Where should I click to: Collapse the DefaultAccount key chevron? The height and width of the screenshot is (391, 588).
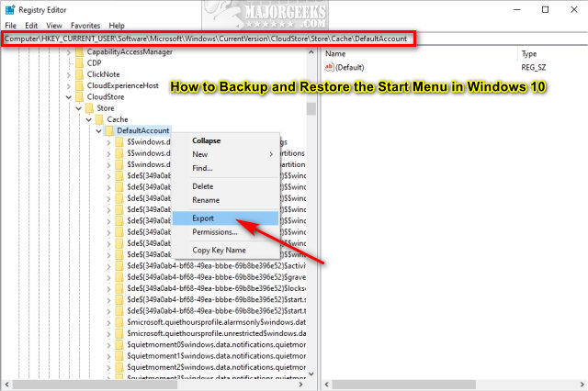point(98,131)
